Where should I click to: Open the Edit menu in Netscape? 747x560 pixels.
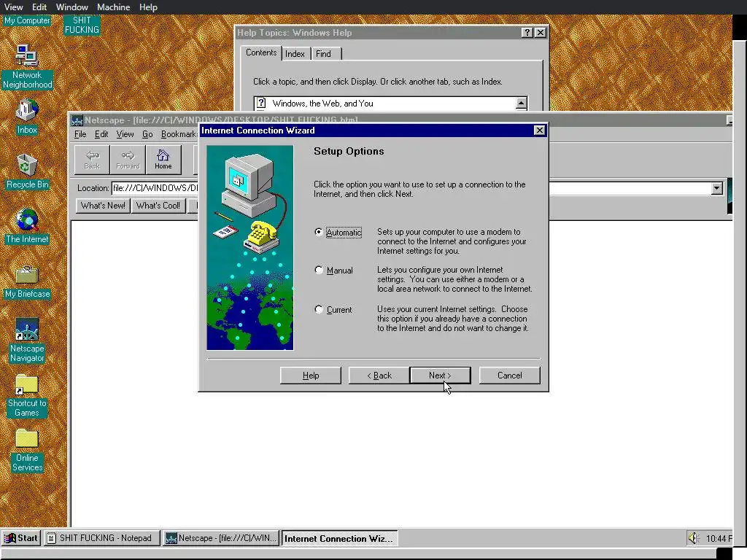pyautogui.click(x=101, y=134)
